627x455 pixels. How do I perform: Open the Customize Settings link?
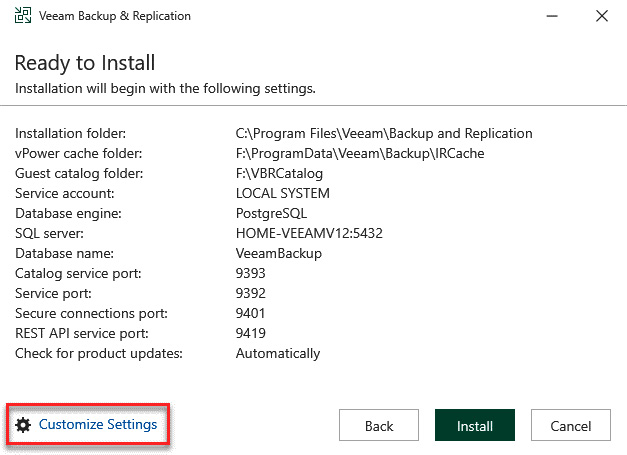[x=98, y=424]
